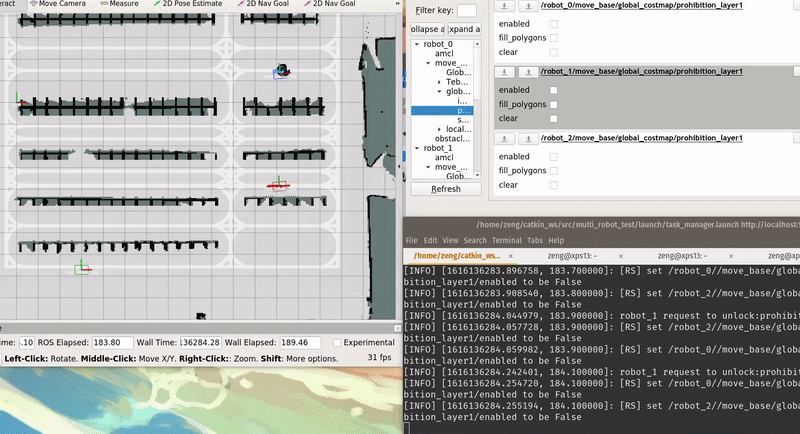800x434 pixels.
Task: Click the down-arrow icon for robot_0 prohibition_layer1
Action: tap(504, 6)
